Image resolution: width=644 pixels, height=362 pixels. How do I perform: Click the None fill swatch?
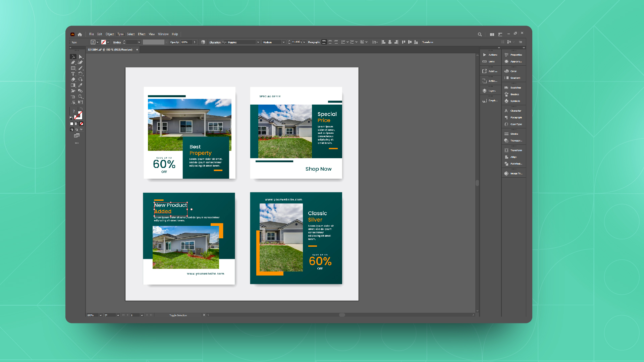click(81, 124)
